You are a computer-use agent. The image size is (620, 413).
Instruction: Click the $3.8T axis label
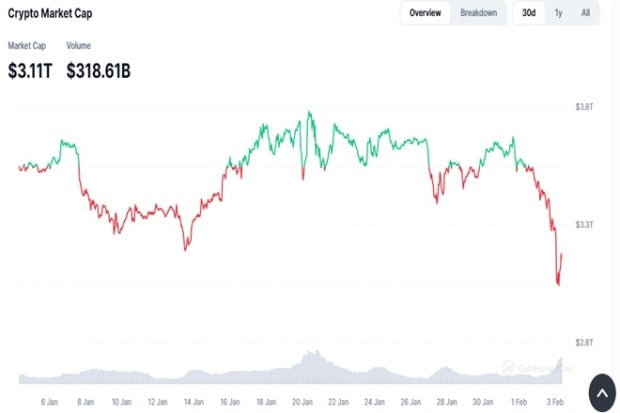(584, 106)
